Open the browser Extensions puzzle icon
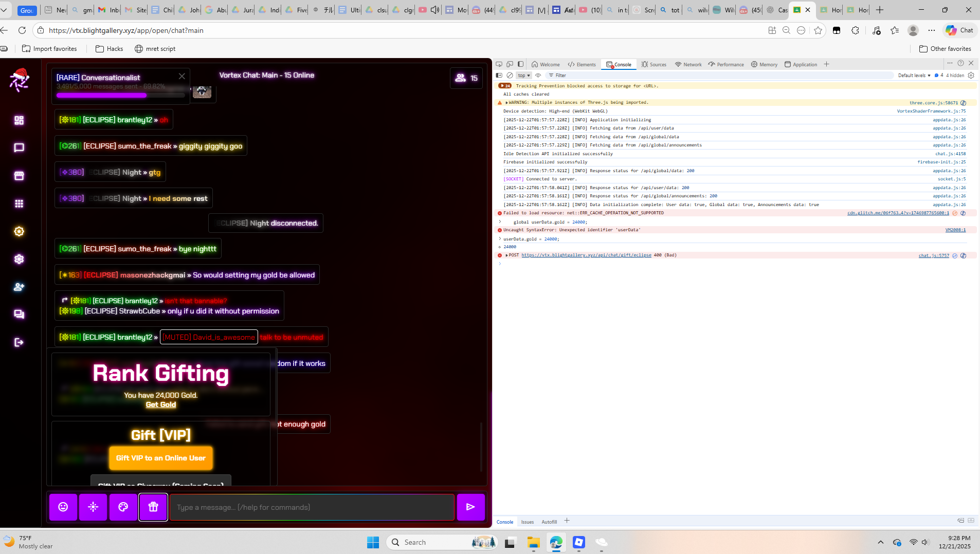Image resolution: width=980 pixels, height=554 pixels. click(855, 30)
